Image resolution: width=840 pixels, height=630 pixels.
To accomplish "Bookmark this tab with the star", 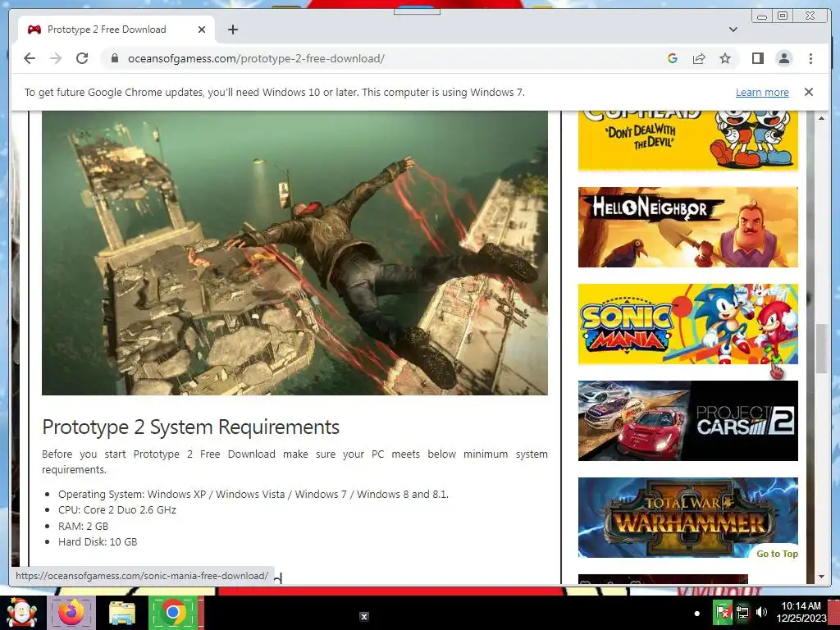I will [725, 58].
